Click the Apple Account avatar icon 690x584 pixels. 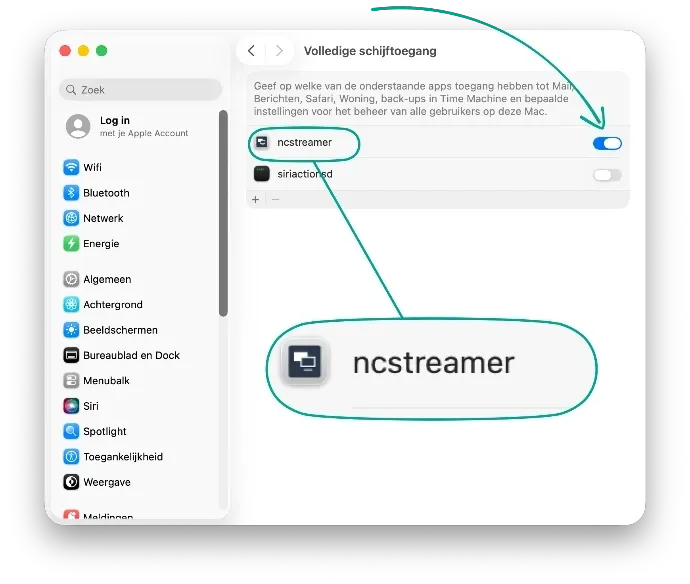78,126
